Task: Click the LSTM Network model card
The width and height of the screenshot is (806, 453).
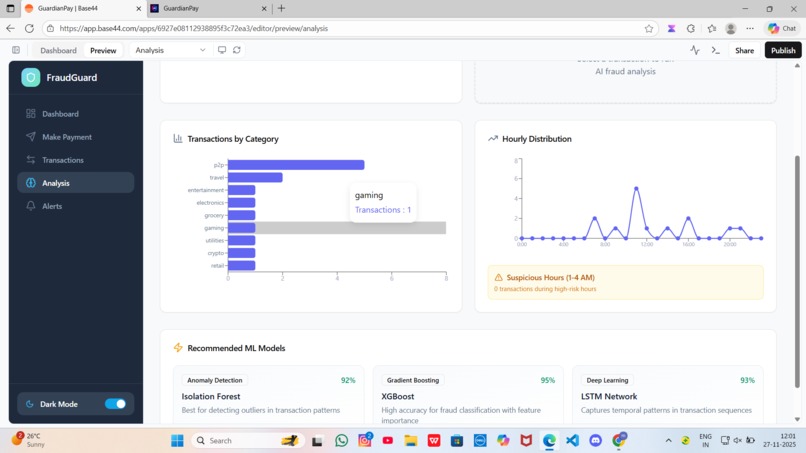Action: [668, 395]
